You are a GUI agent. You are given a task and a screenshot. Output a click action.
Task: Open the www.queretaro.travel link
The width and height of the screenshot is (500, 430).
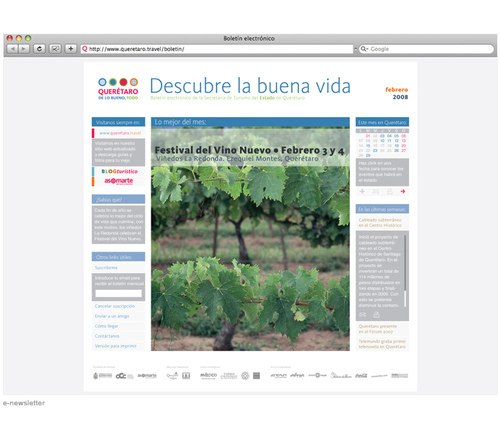click(120, 133)
